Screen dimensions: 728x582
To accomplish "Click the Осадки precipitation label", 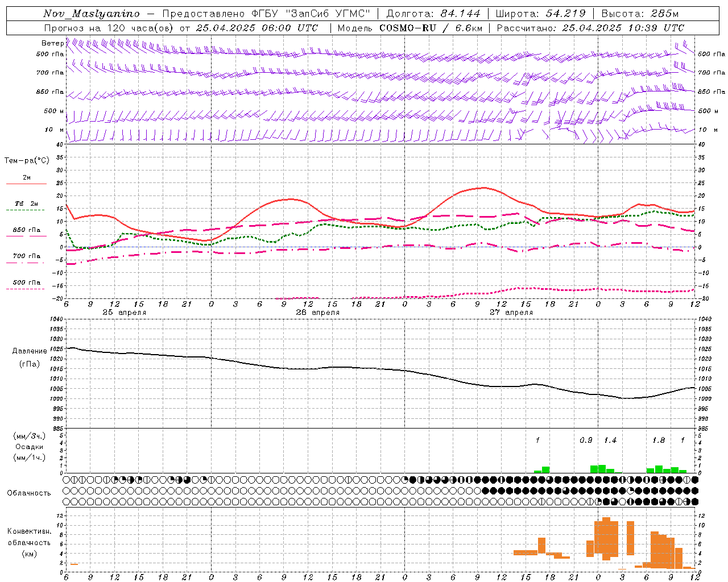I will pyautogui.click(x=30, y=447).
